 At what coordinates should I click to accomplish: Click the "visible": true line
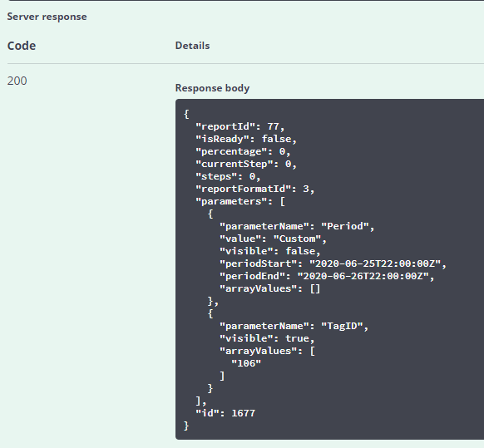pyautogui.click(x=267, y=338)
